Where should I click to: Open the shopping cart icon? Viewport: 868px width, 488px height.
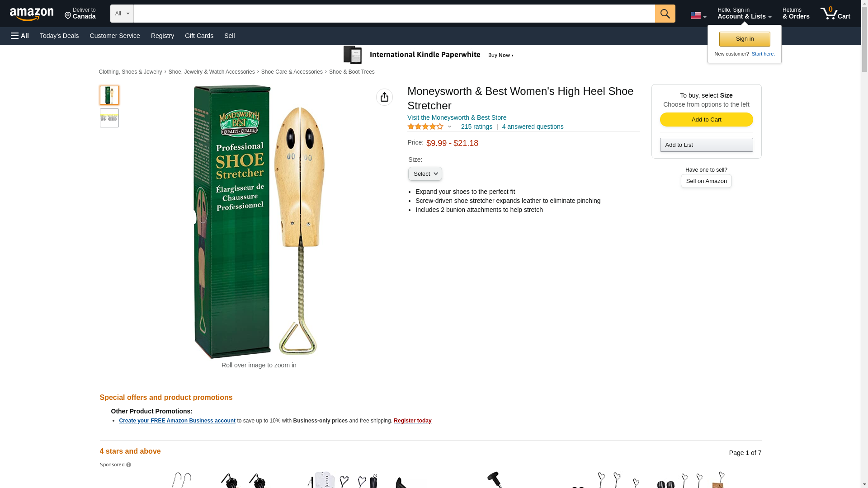(x=835, y=14)
